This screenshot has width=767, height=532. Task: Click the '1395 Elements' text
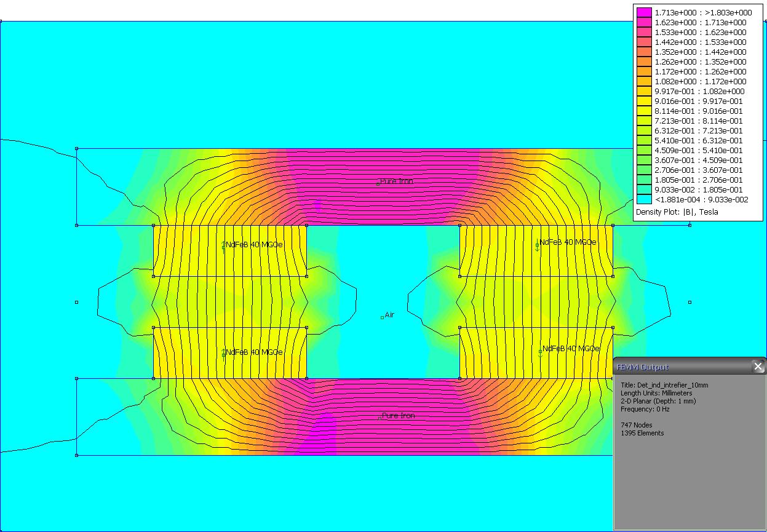(642, 433)
